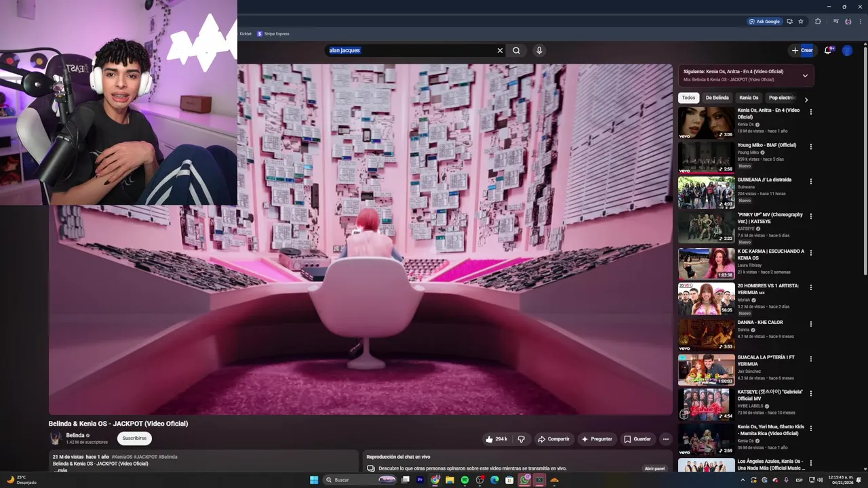Image resolution: width=868 pixels, height=488 pixels.
Task: Show hidden system tray icons chevron
Action: 742,480
